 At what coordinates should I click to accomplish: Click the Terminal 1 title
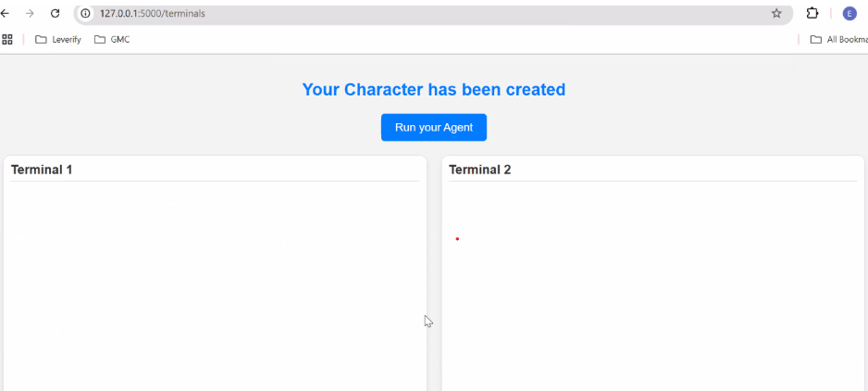(x=42, y=170)
